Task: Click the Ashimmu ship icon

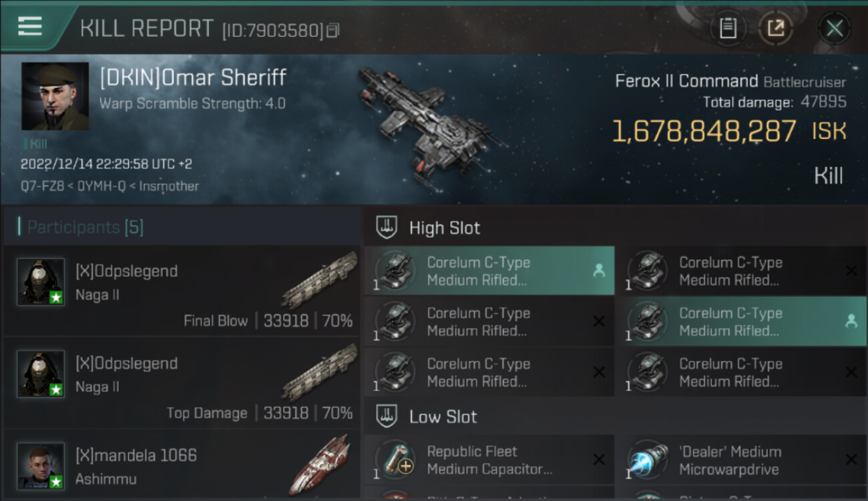Action: (319, 466)
